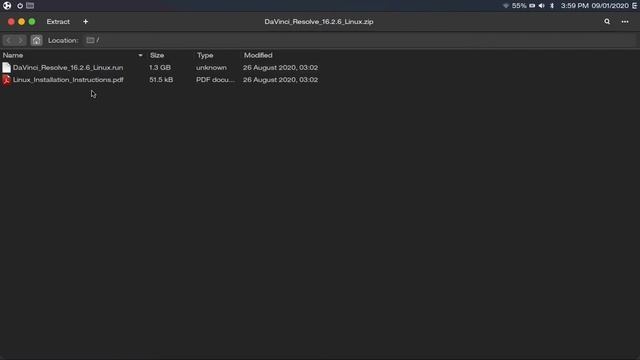This screenshot has height=360, width=640.
Task: Click the 'PDF docu...' type cell
Action: click(216, 80)
